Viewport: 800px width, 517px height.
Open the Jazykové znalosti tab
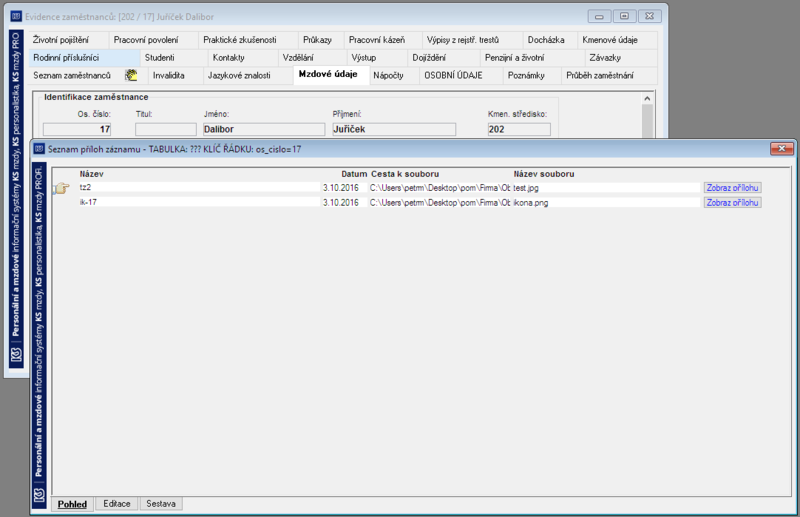239,76
